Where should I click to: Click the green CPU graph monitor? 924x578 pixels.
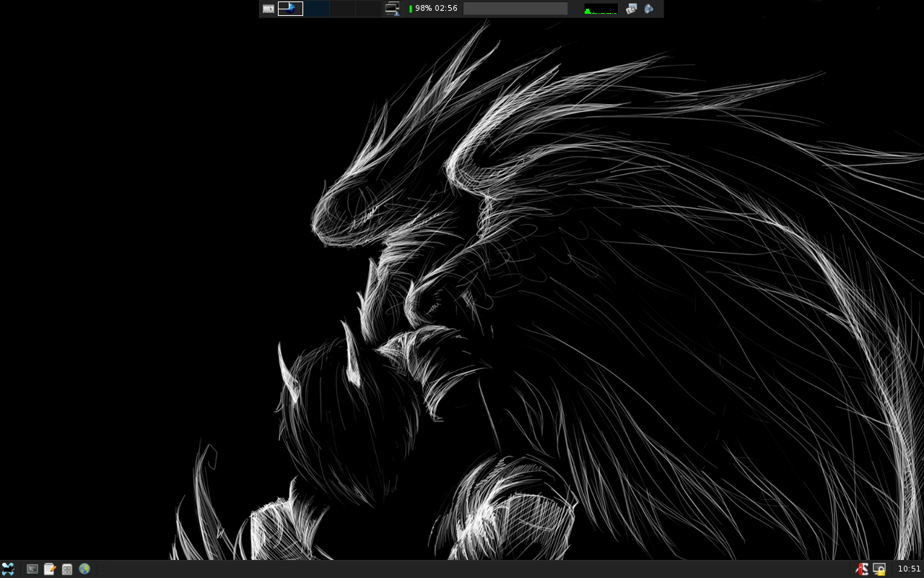pos(601,9)
